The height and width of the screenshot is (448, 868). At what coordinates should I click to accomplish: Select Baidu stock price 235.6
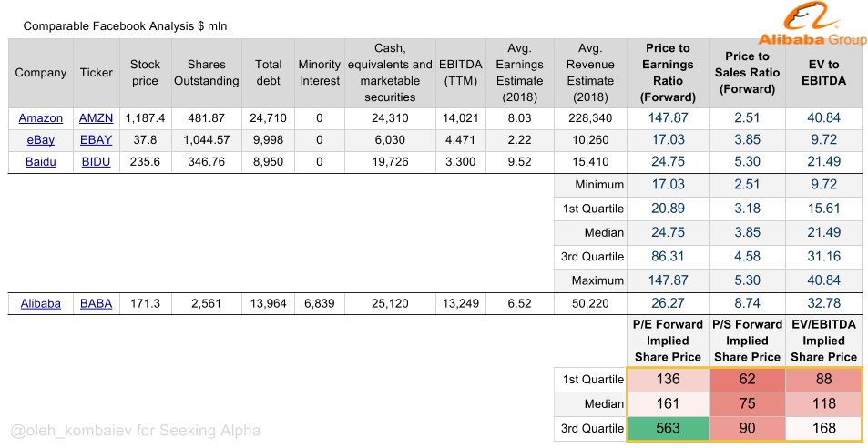point(145,162)
